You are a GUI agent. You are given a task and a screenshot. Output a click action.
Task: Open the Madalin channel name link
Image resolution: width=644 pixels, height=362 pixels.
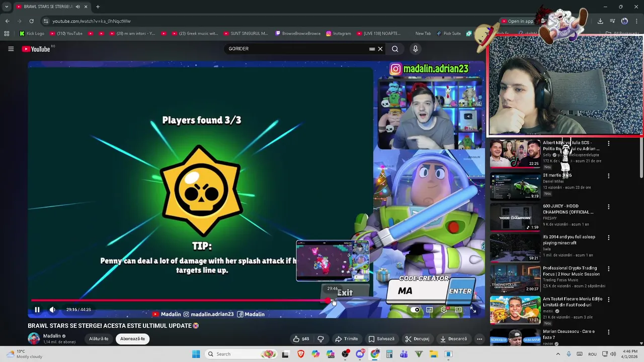[52, 336]
